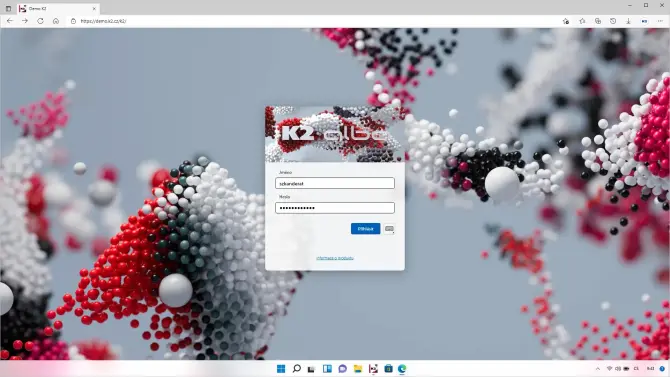Open the browser profile icon
The width and height of the screenshot is (670, 377).
[644, 21]
